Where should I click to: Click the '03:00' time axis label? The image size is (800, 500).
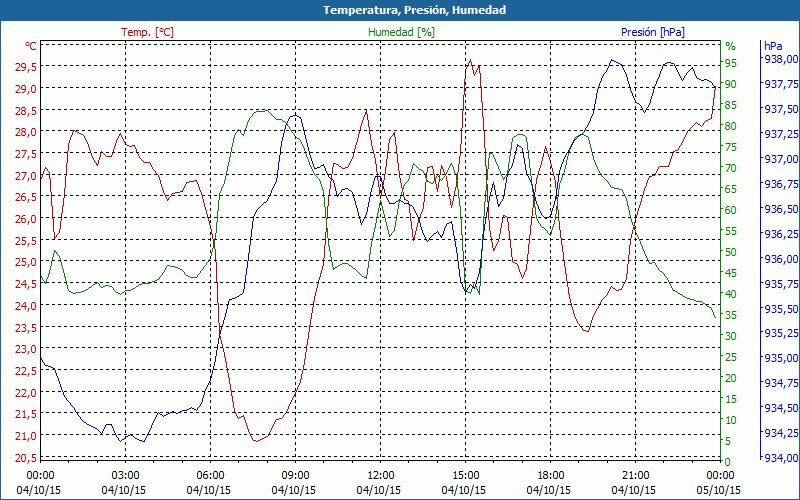pos(126,475)
